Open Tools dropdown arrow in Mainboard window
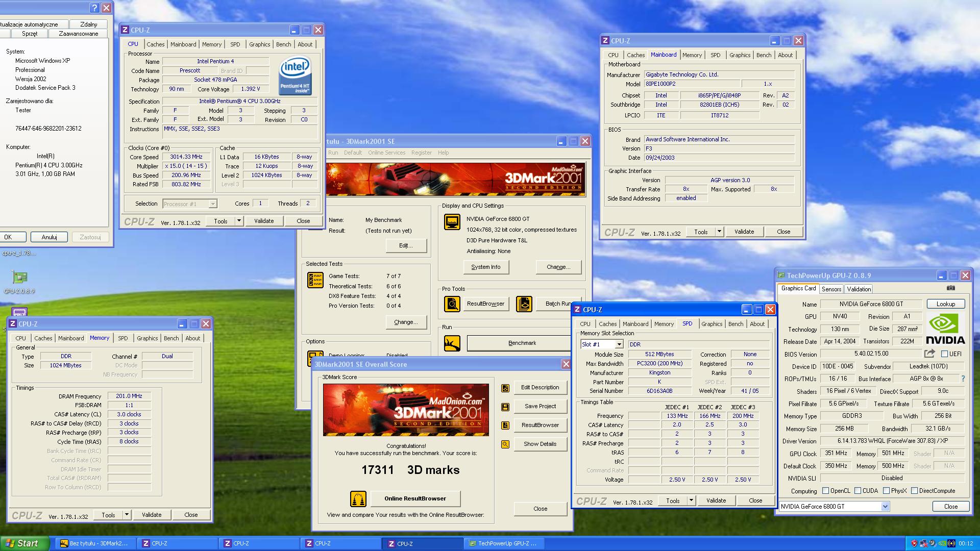The image size is (980, 551). click(x=719, y=232)
